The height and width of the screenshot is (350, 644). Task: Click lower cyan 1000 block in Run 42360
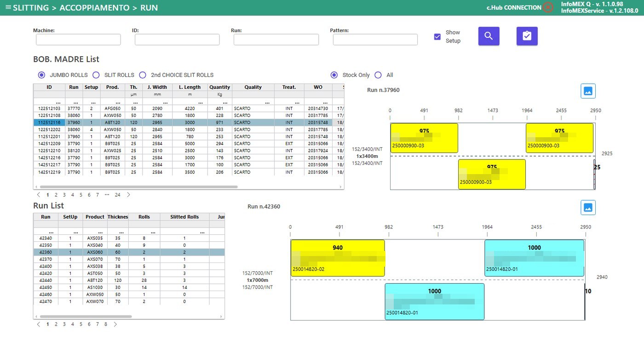pos(434,302)
